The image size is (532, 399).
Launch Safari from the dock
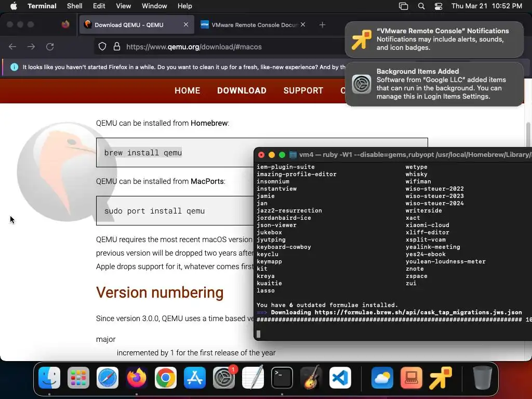[108, 378]
